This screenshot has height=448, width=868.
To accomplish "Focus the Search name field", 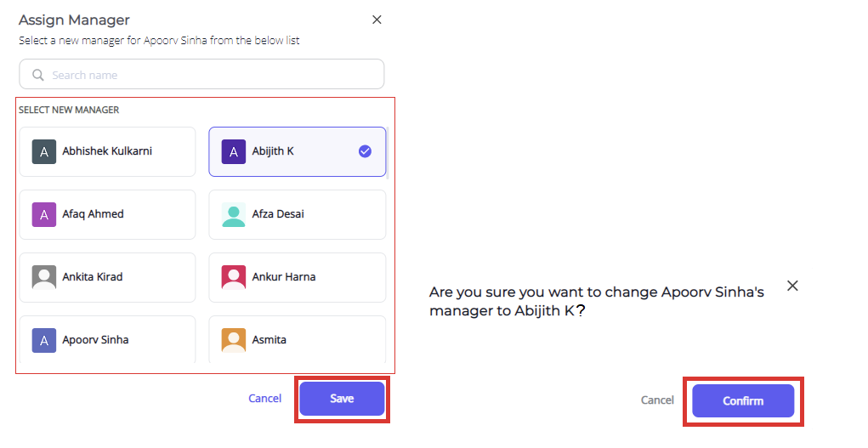I will click(201, 74).
